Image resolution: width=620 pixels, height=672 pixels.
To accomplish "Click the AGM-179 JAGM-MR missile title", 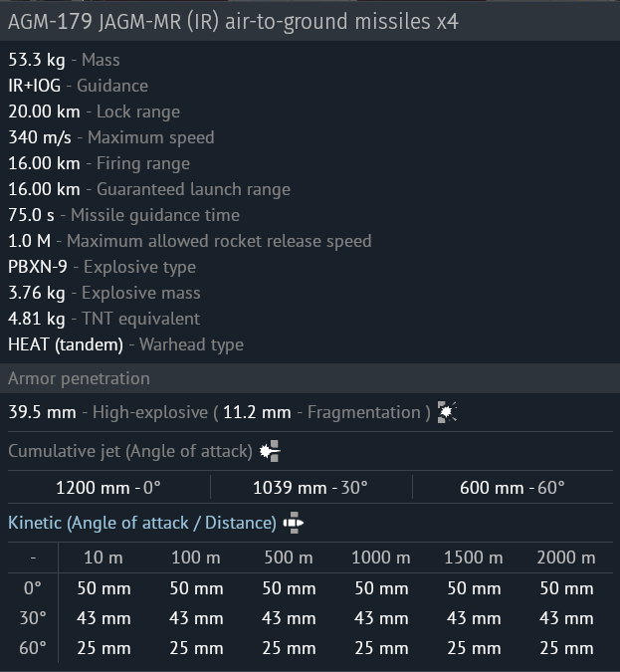I will click(x=233, y=22).
